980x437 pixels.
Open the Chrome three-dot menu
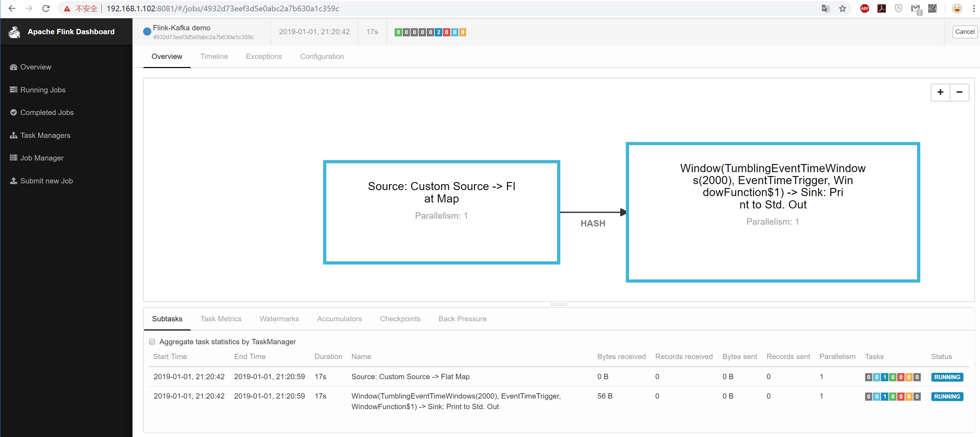point(974,8)
